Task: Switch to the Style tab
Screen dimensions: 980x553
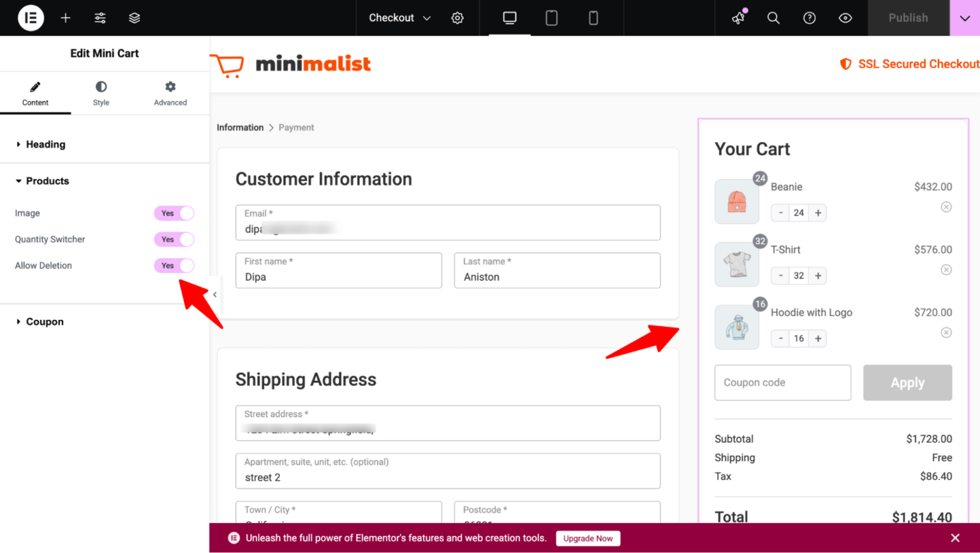Action: (100, 93)
